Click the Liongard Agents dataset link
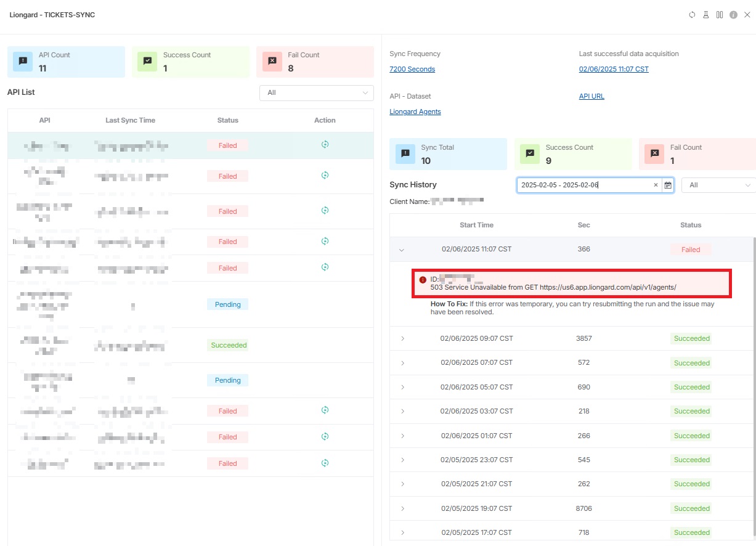 [415, 112]
